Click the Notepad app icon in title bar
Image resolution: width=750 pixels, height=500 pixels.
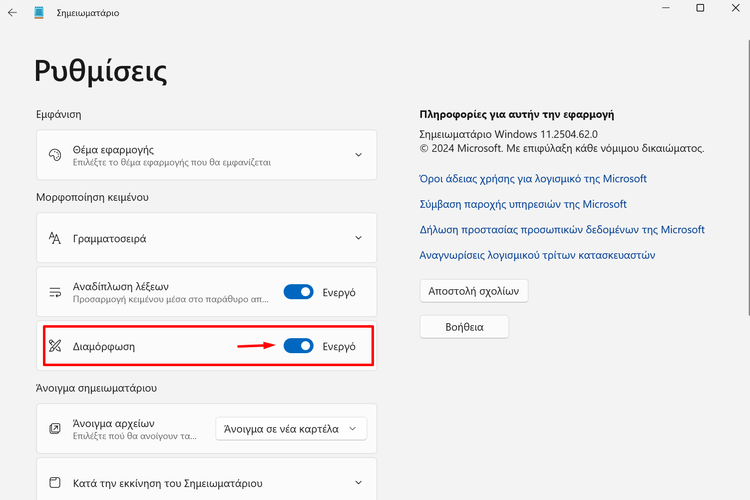click(39, 13)
